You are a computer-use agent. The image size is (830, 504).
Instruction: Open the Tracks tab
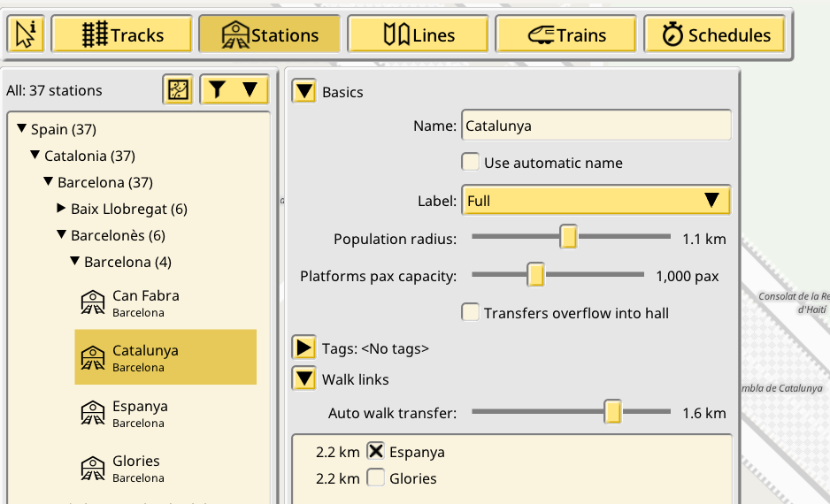122,34
